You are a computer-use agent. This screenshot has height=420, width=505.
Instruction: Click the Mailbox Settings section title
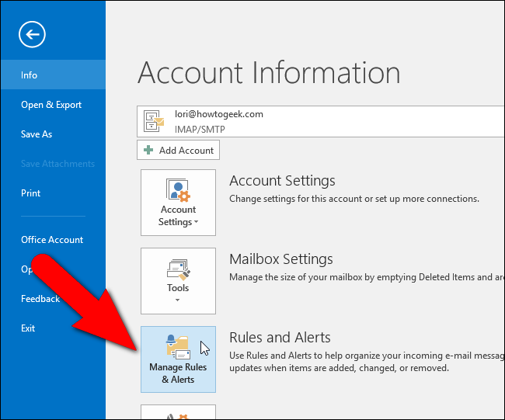pos(280,259)
